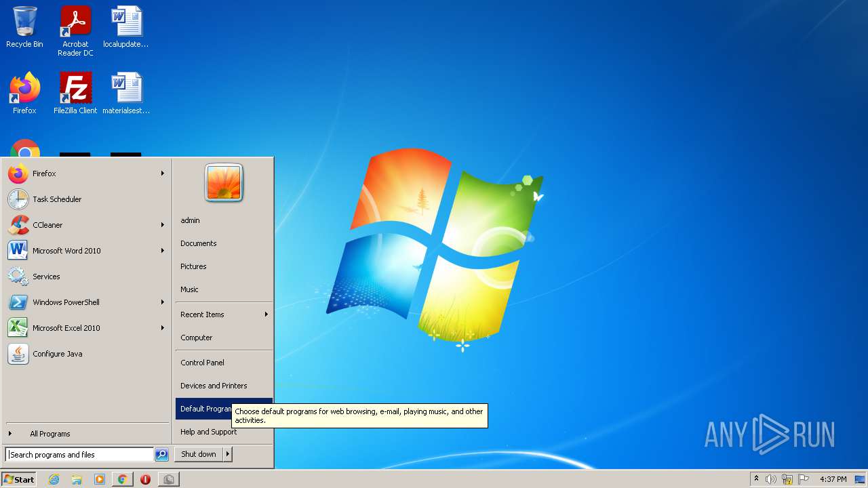
Task: Open Computer from Start menu
Action: click(x=224, y=338)
